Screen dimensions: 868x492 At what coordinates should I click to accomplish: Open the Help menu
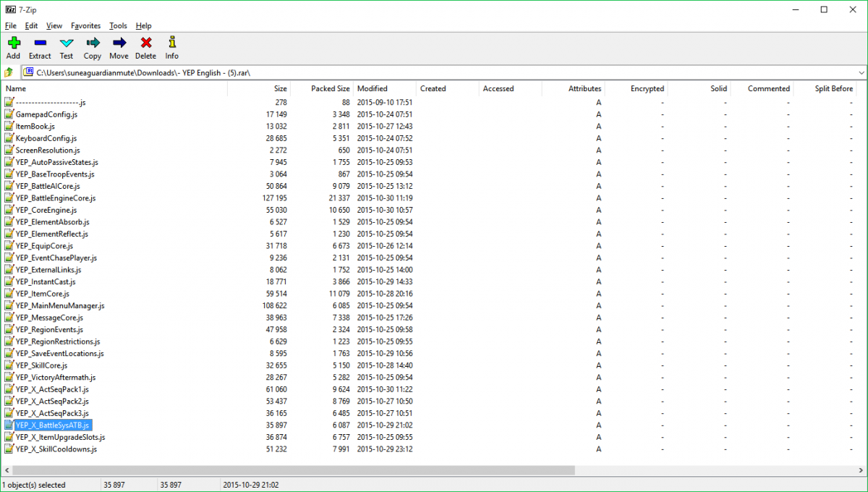pyautogui.click(x=143, y=25)
